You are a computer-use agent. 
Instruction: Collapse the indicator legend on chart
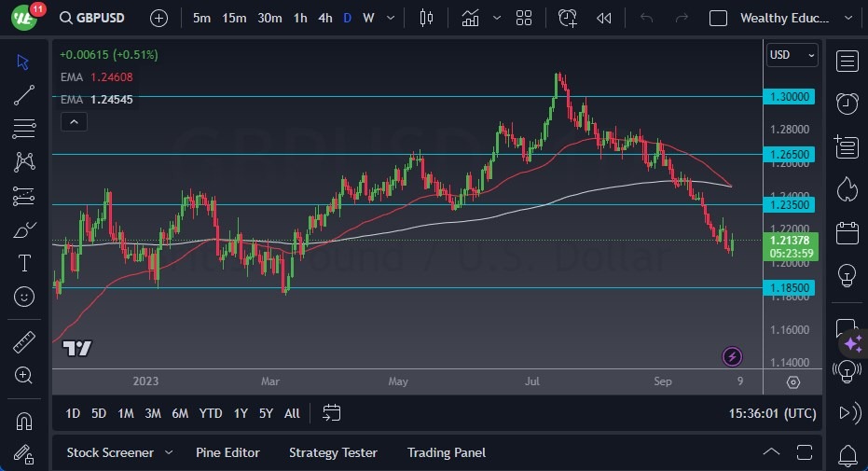[73, 121]
